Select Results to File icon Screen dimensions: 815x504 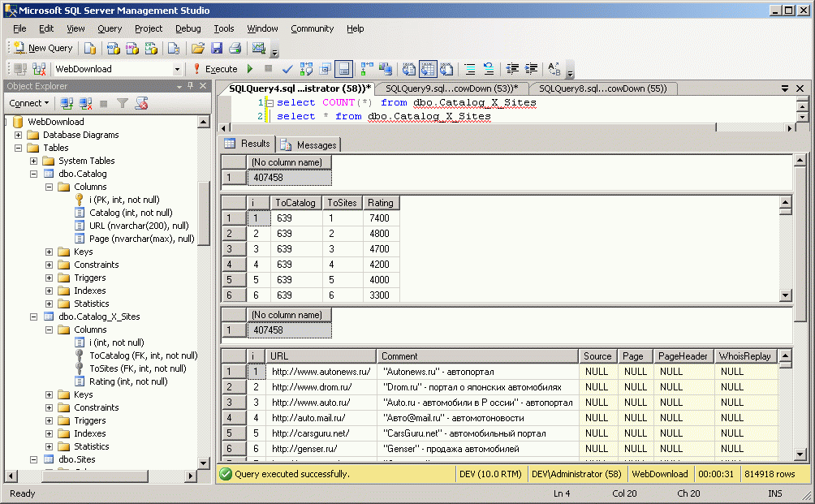[446, 69]
